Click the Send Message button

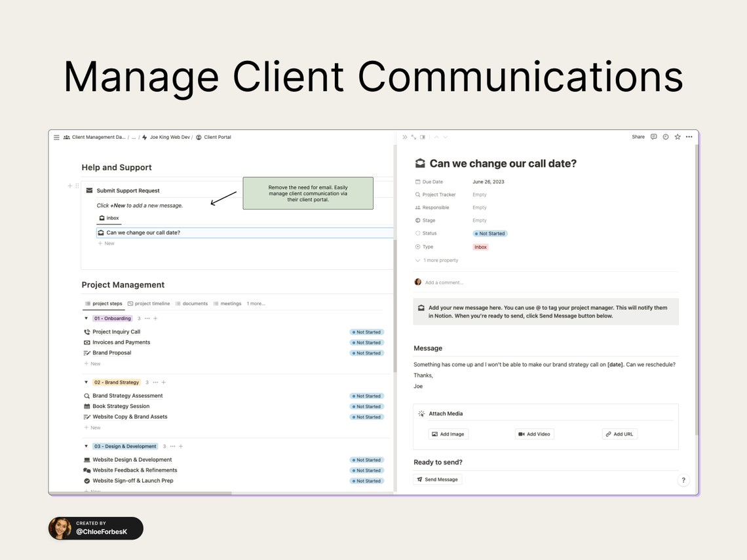click(x=437, y=479)
